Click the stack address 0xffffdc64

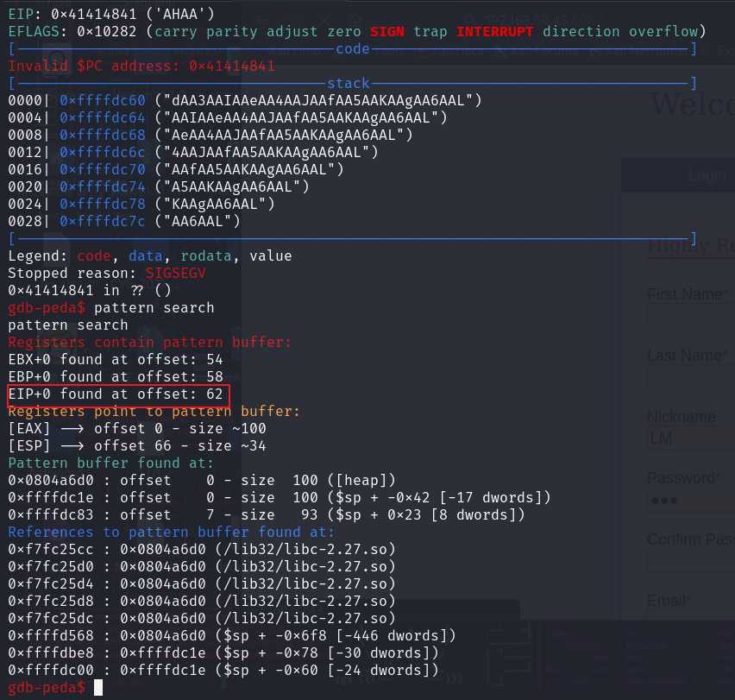coord(102,117)
